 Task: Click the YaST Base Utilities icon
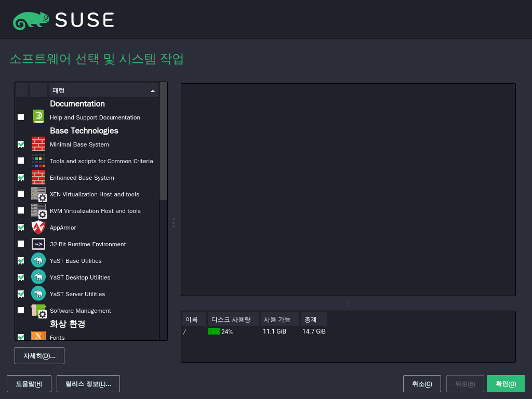[x=38, y=260]
